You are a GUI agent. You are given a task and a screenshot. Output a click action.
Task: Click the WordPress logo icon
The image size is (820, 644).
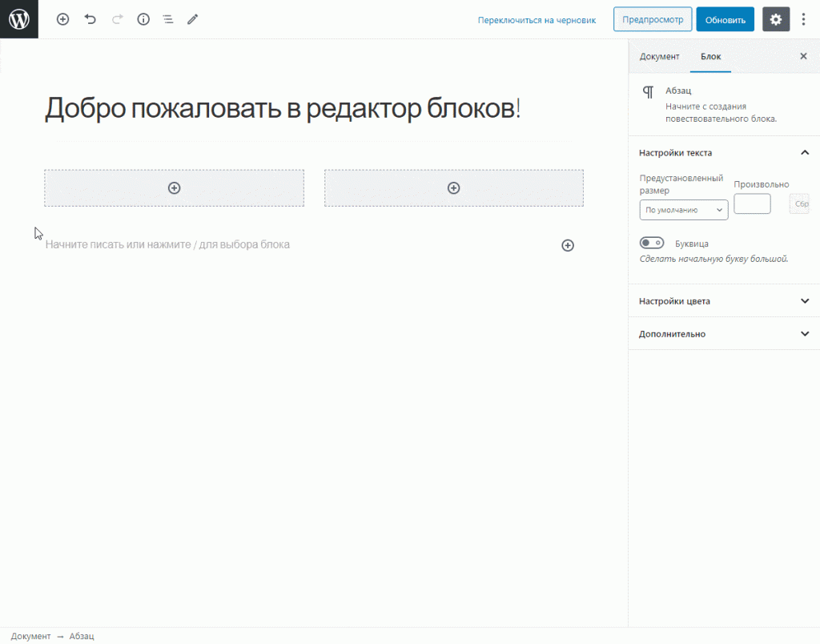pyautogui.click(x=18, y=18)
